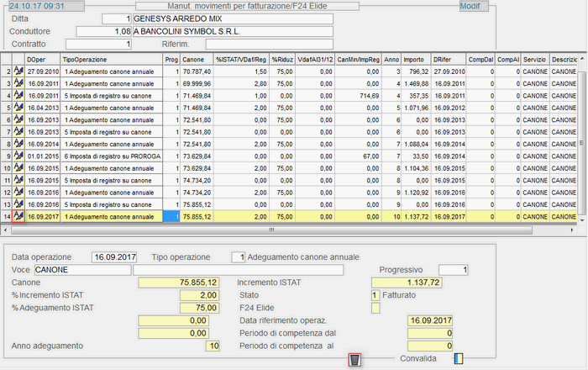Screen dimensions: 588x370
Task: Click the Periodo di competenza al field
Action: pos(430,346)
